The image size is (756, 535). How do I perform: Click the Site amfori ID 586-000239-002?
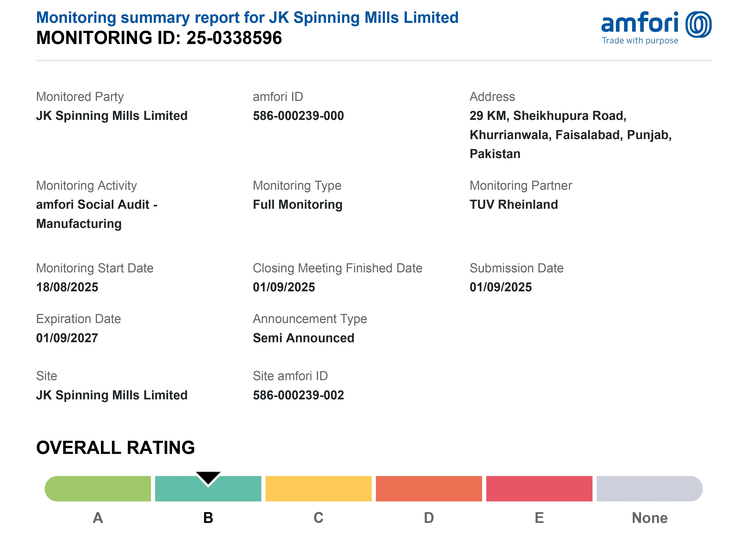(x=298, y=395)
